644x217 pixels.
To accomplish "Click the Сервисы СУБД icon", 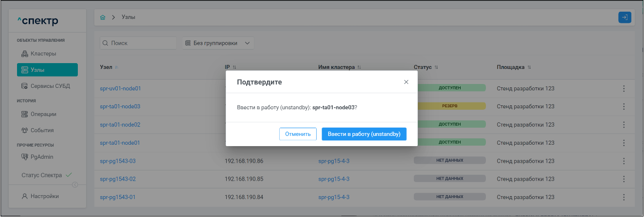I will point(25,86).
